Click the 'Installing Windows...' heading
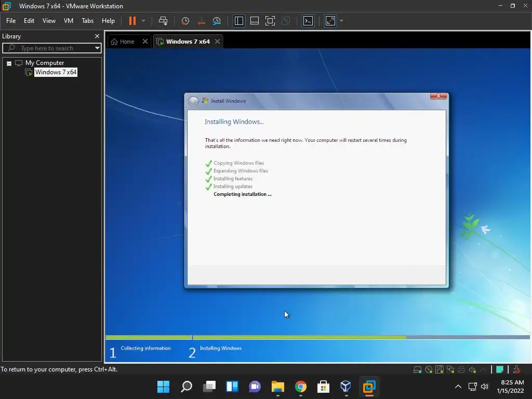Screen dimensions: 532x399 coord(234,122)
